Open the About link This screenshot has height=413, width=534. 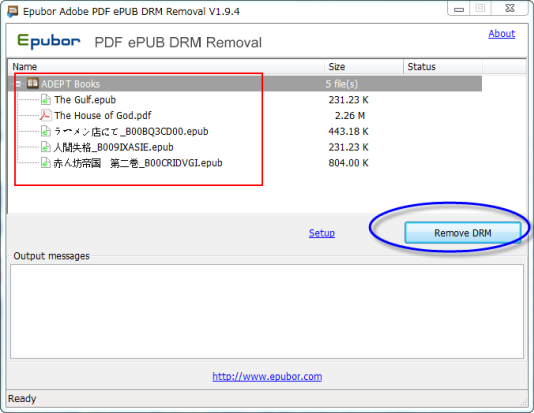click(x=502, y=34)
